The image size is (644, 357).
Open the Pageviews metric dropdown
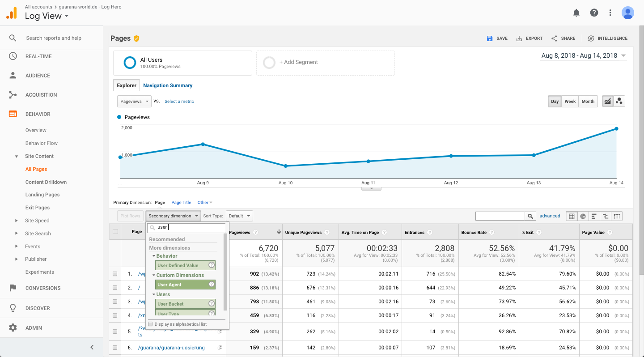(x=134, y=102)
